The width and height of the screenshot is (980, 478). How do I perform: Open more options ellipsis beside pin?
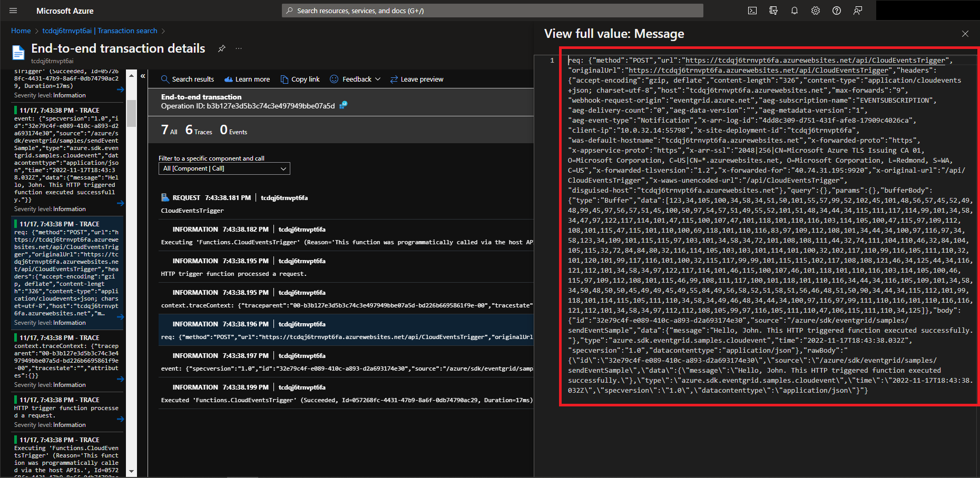coord(239,48)
